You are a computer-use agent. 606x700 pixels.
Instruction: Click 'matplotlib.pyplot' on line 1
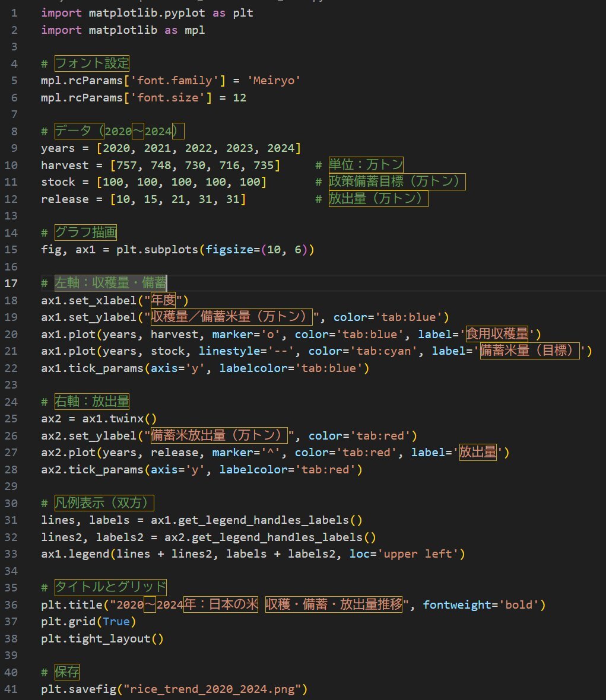tap(147, 13)
